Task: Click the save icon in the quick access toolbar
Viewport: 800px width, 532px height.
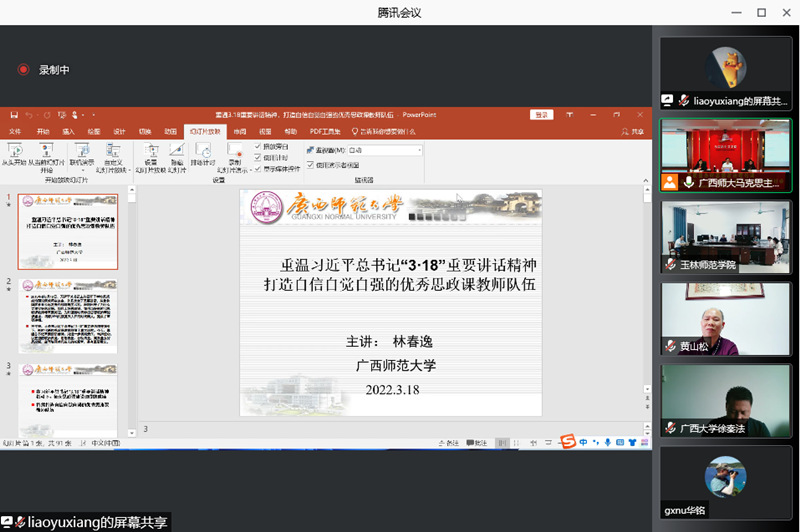Action: 13,115
